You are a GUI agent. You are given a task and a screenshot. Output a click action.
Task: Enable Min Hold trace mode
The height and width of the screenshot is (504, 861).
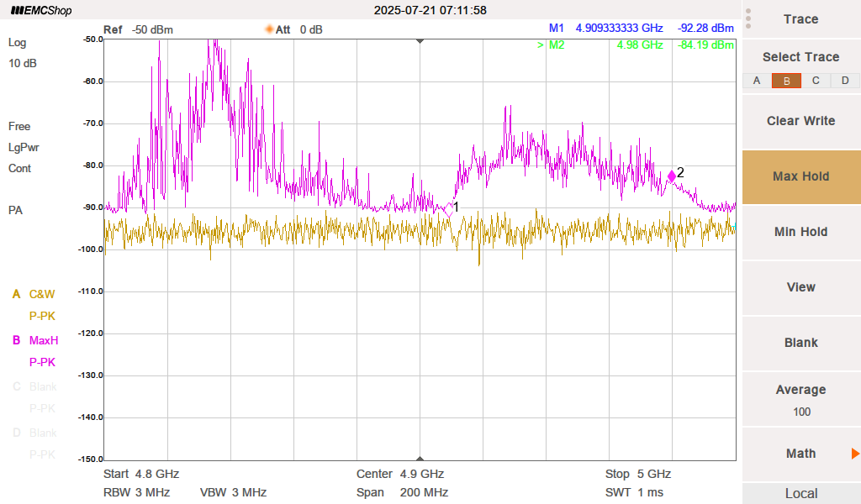click(x=800, y=232)
